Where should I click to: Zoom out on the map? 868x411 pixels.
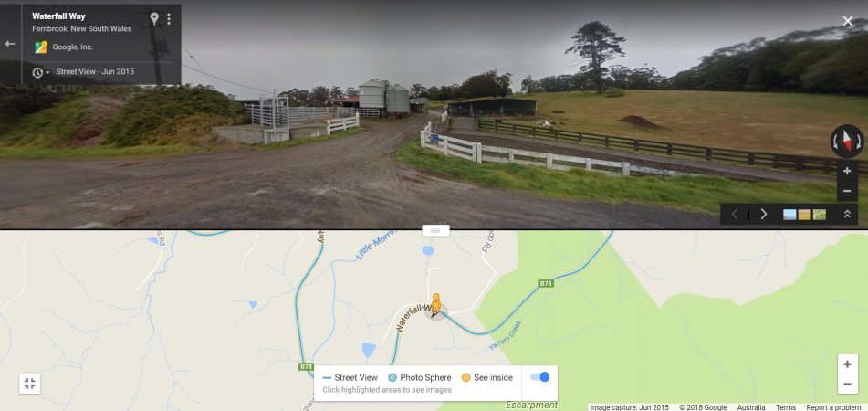(x=847, y=384)
